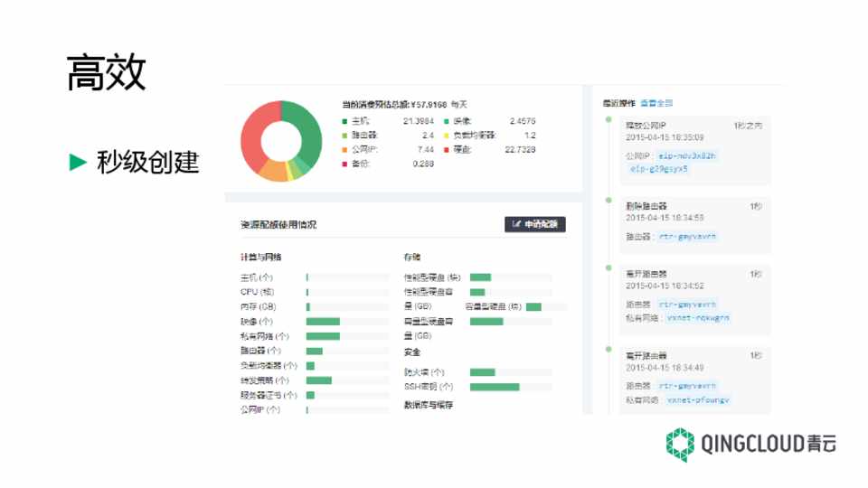Click the pink legend square for 备份
Screen dimensions: 868x488
tap(344, 164)
